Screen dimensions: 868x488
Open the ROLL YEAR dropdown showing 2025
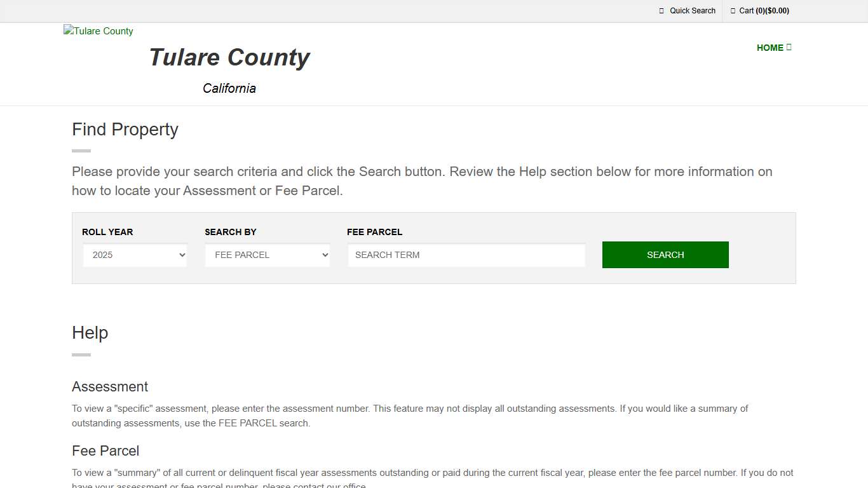coord(135,255)
